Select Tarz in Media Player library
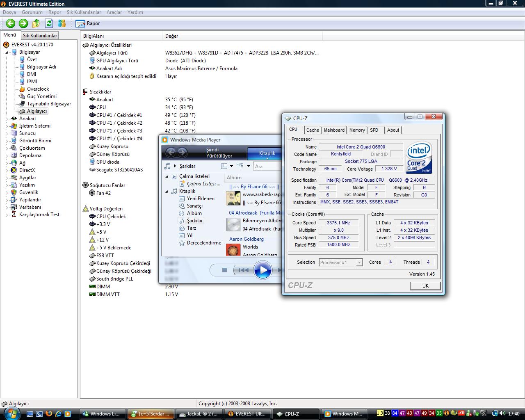This screenshot has width=525, height=420. 187,228
